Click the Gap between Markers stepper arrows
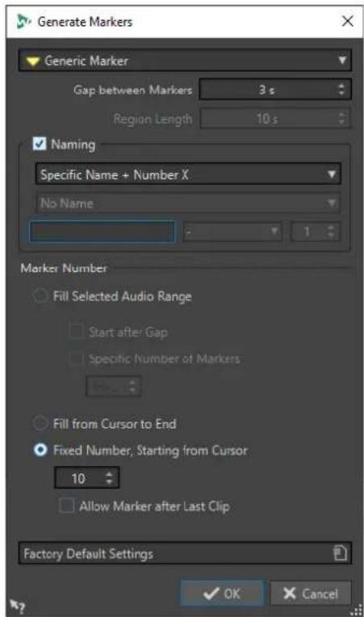 (341, 90)
